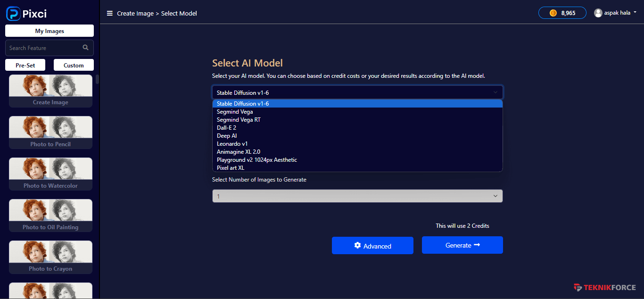The image size is (644, 299).
Task: Click the Generate button
Action: click(x=462, y=245)
